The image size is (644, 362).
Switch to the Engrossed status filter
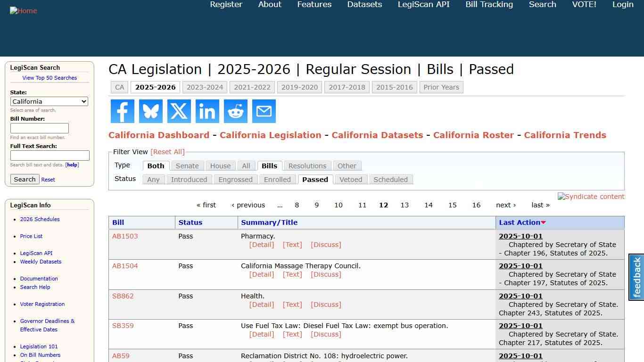(235, 180)
